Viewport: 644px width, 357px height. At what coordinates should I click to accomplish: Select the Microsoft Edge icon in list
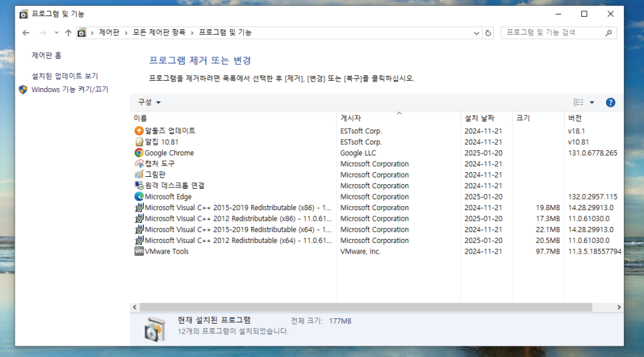(x=139, y=197)
